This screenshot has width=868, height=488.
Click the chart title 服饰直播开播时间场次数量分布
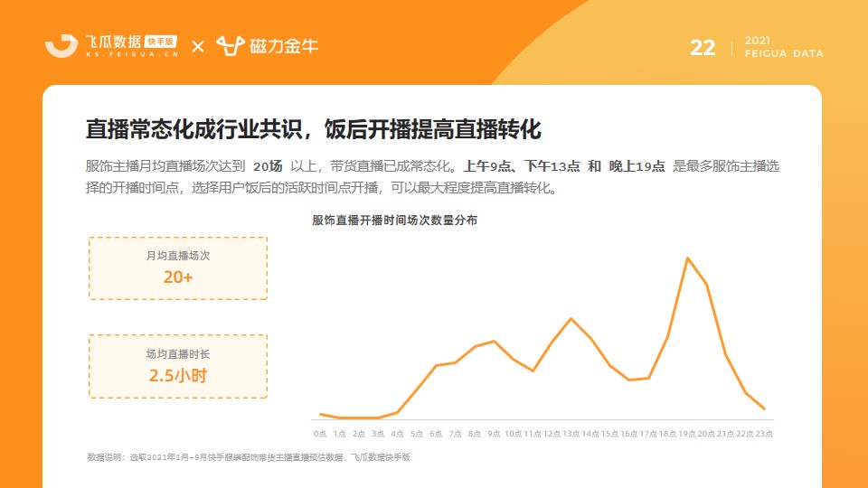395,221
